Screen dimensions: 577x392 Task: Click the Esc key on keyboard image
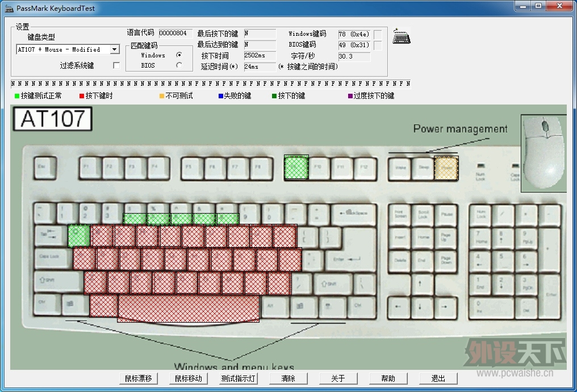pyautogui.click(x=44, y=168)
